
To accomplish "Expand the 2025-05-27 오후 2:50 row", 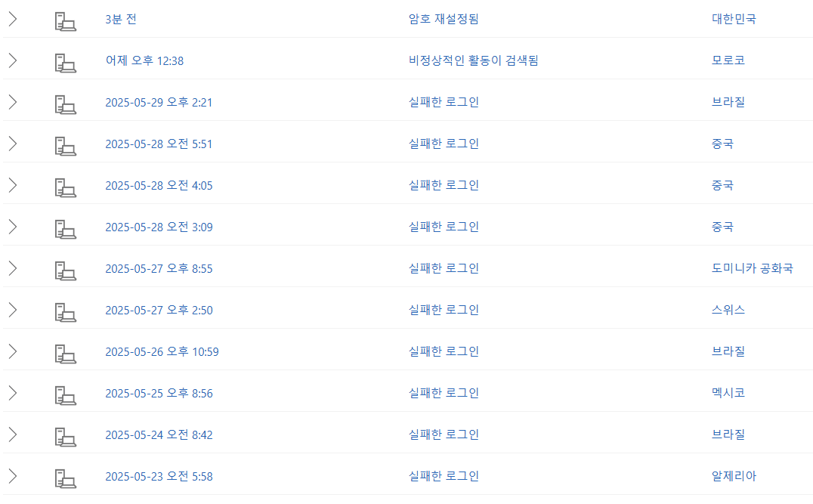I will coord(12,310).
